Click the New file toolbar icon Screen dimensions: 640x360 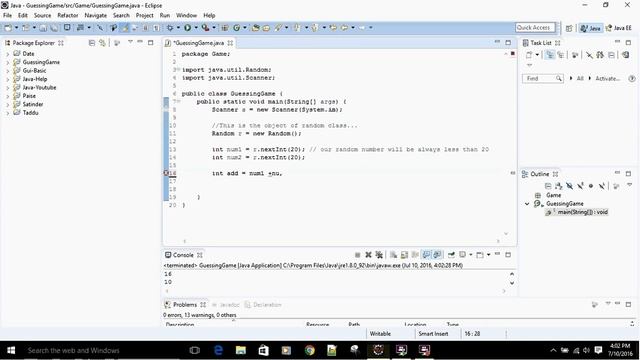pos(8,28)
